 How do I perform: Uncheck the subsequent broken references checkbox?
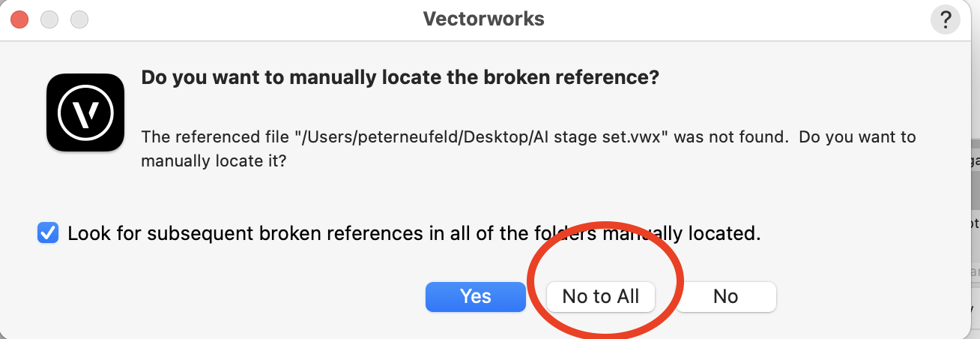[x=48, y=233]
